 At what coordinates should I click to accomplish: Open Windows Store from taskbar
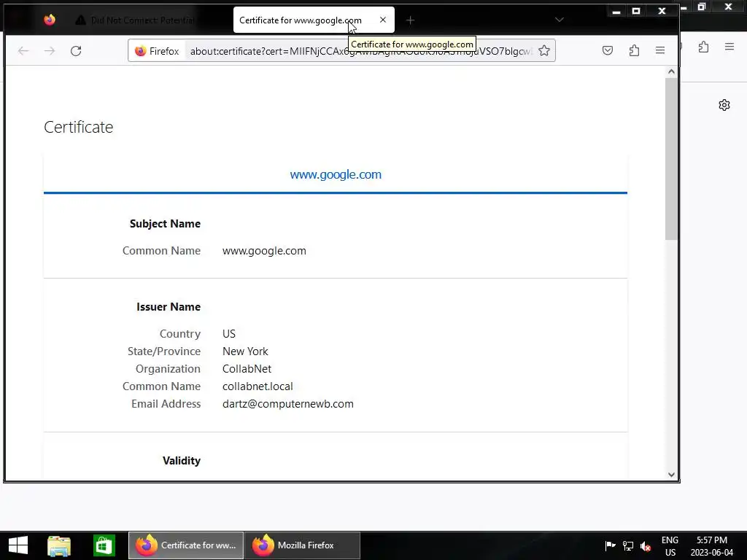(104, 545)
